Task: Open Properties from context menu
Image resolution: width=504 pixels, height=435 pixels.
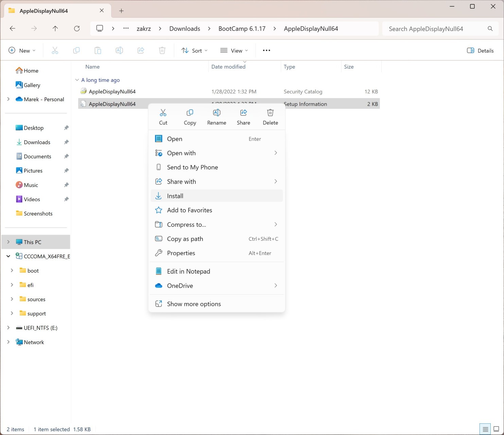Action: point(216,253)
